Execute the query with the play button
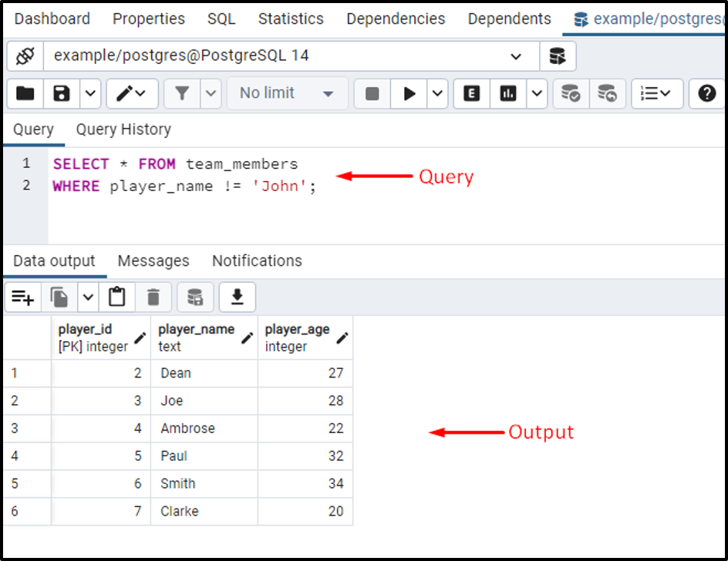Screen dimensions: 728x561 pos(409,92)
